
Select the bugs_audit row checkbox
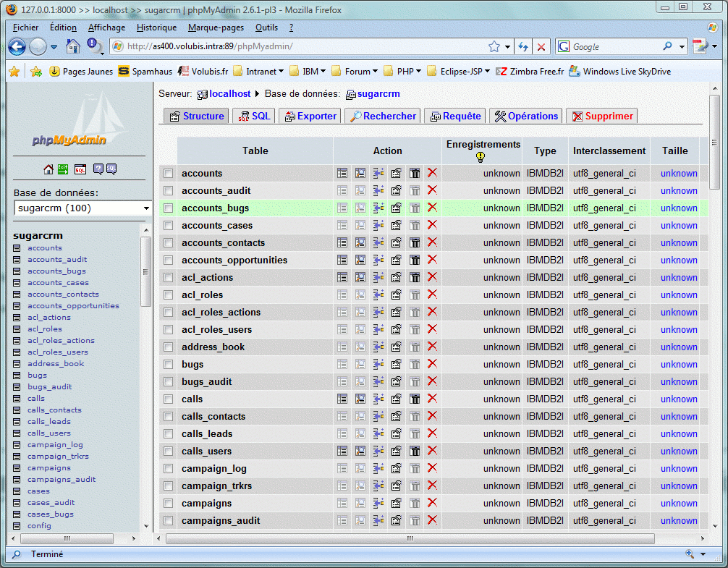click(168, 382)
